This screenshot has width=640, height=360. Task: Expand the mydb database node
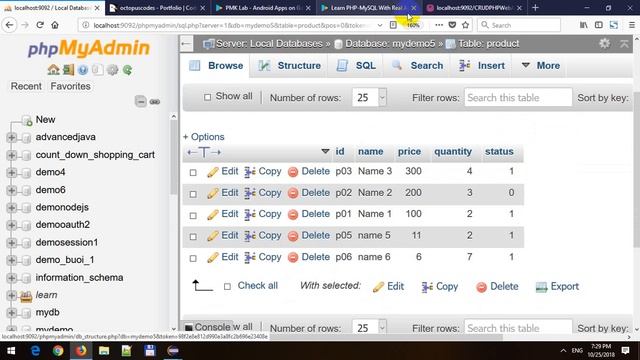11,313
